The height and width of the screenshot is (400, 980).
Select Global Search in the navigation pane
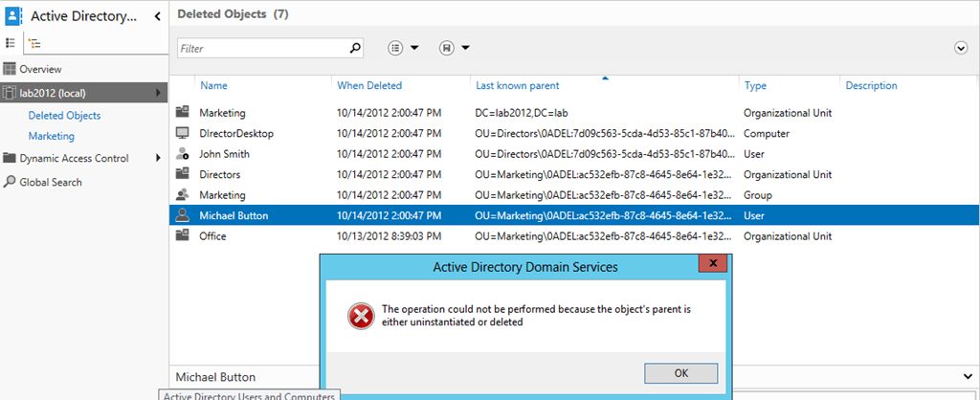click(51, 182)
